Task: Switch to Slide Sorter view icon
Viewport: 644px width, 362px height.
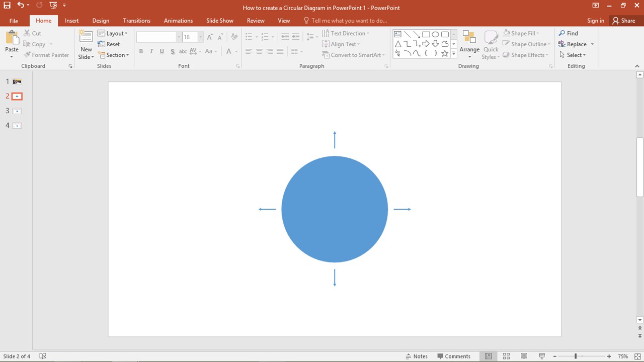Action: [x=506, y=356]
